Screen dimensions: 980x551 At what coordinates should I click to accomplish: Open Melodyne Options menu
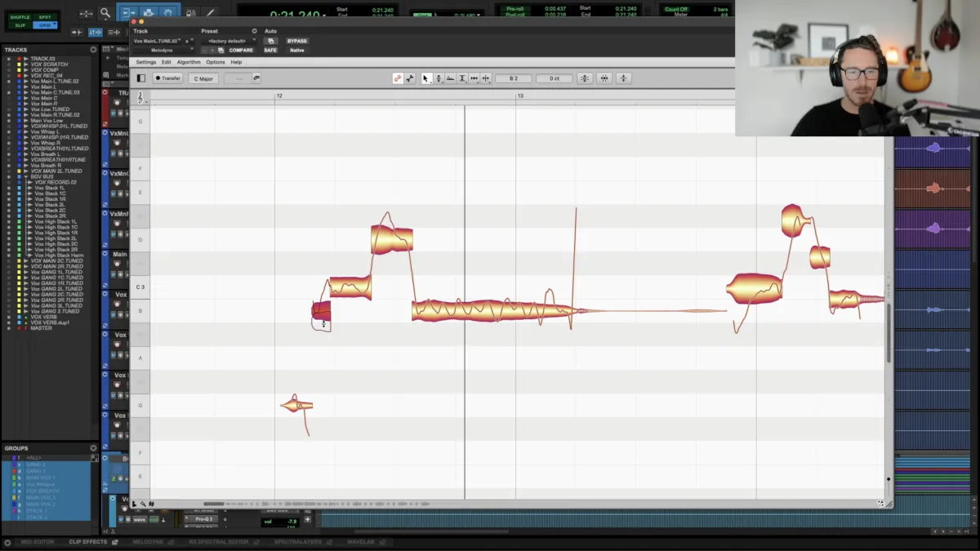pos(216,62)
